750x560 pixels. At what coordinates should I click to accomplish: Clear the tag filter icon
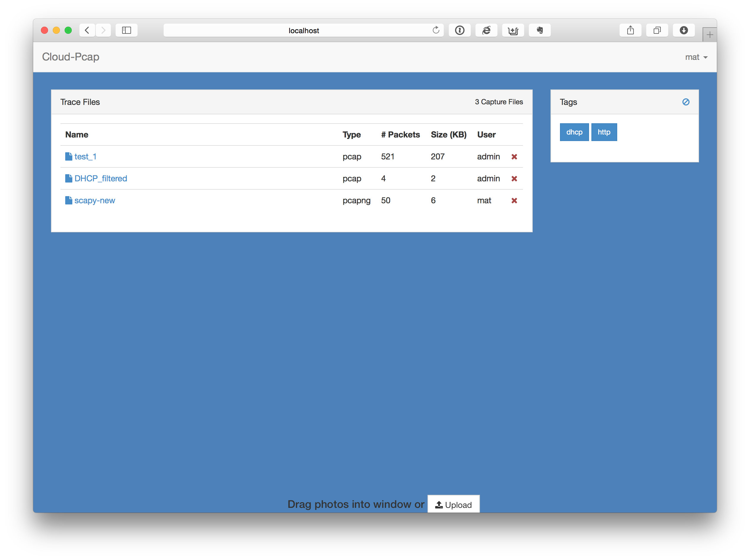pos(686,102)
